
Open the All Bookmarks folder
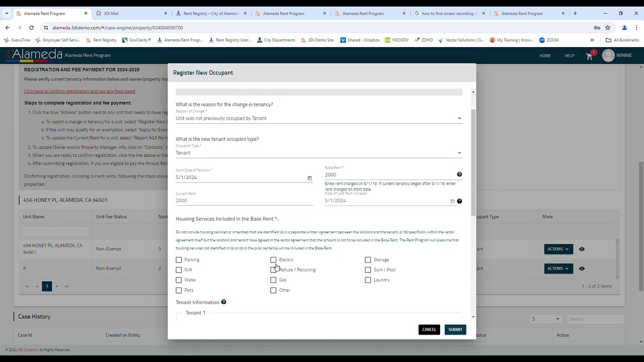click(622, 40)
